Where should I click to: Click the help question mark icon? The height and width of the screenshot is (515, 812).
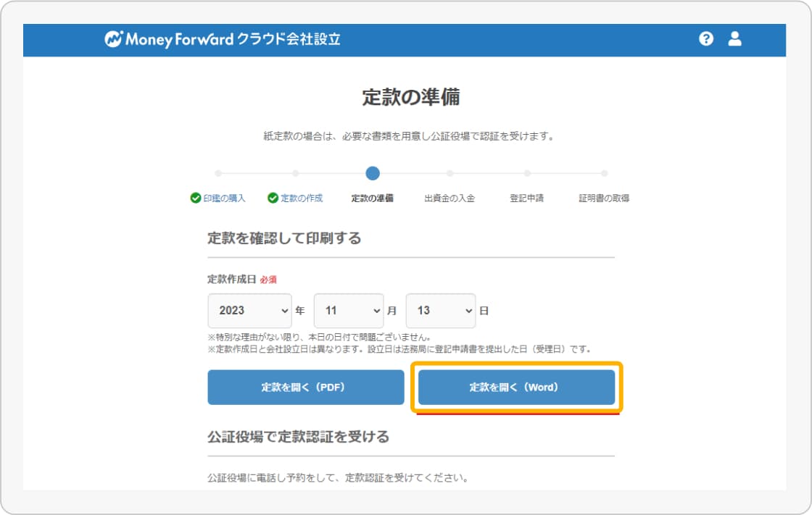(x=706, y=39)
